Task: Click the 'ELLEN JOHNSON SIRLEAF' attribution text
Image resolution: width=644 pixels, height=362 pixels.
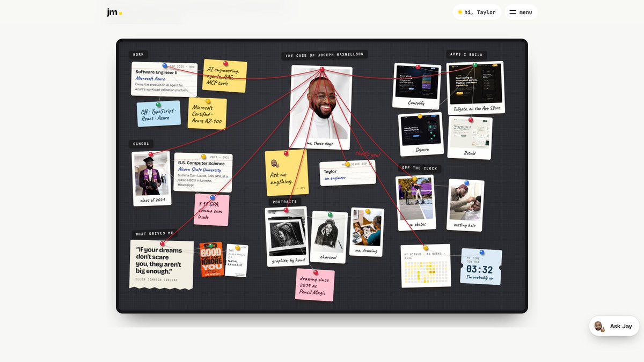Action: (156, 279)
